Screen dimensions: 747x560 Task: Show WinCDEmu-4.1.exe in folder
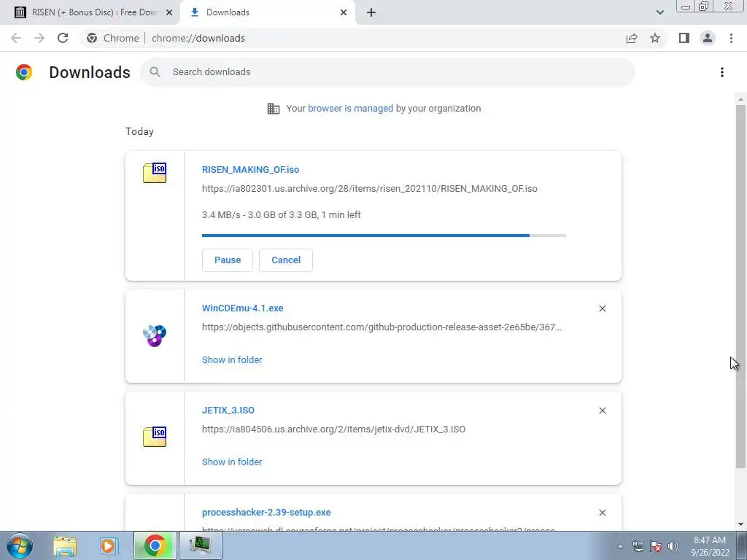(232, 360)
